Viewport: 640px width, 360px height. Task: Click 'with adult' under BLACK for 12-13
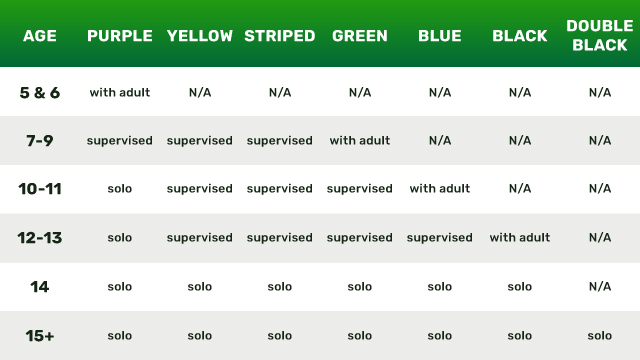click(x=520, y=237)
